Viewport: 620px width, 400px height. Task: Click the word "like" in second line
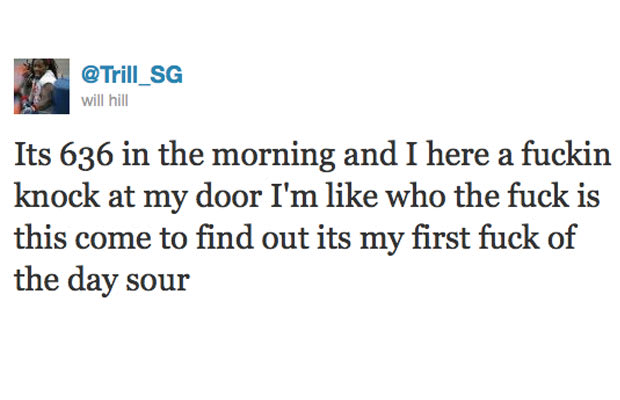352,196
